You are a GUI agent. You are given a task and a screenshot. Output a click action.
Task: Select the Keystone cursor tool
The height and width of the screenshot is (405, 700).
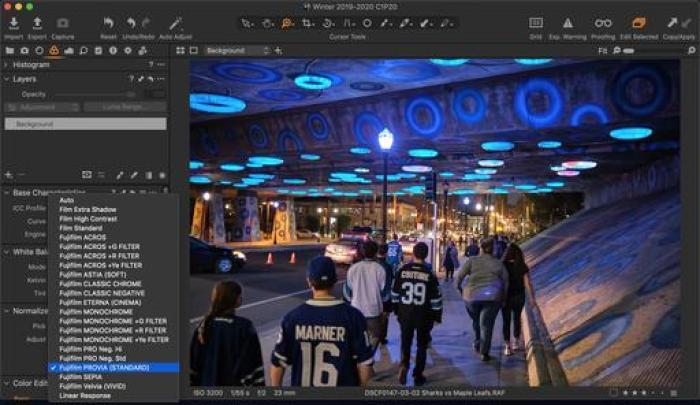click(x=349, y=23)
